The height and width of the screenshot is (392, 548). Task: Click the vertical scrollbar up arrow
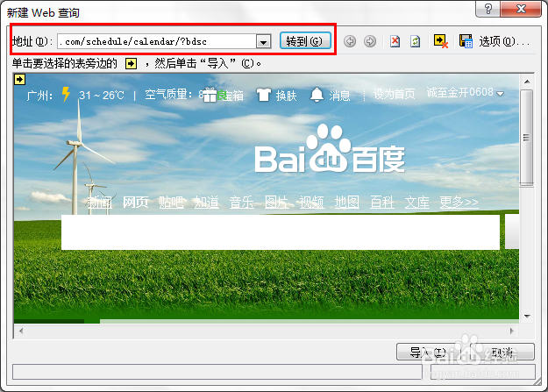coord(527,82)
